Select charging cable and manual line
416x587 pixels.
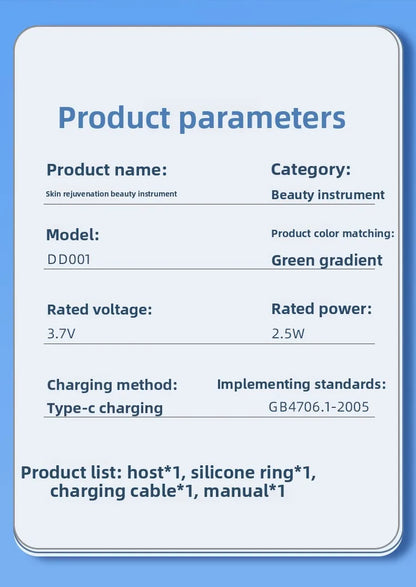[168, 491]
